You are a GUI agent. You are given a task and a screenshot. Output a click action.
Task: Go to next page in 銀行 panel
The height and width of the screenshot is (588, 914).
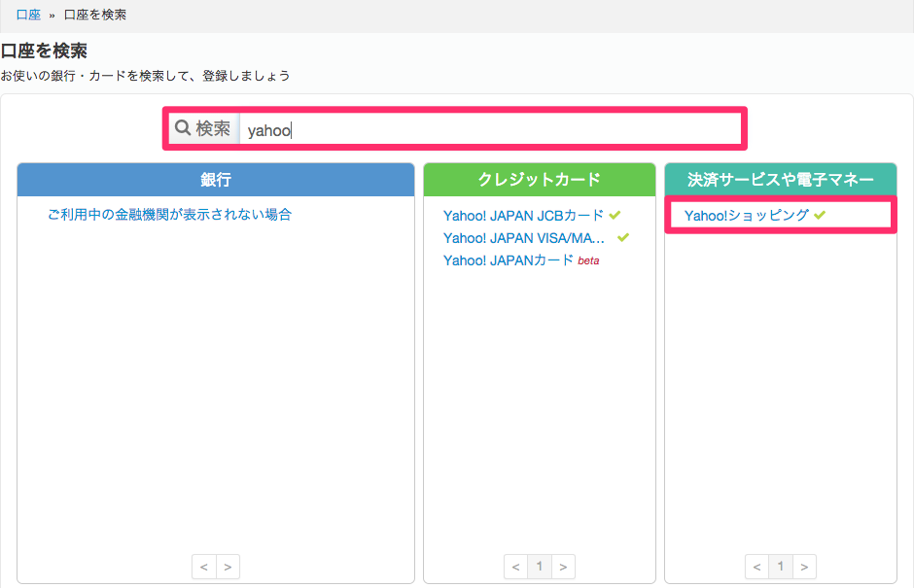[228, 567]
